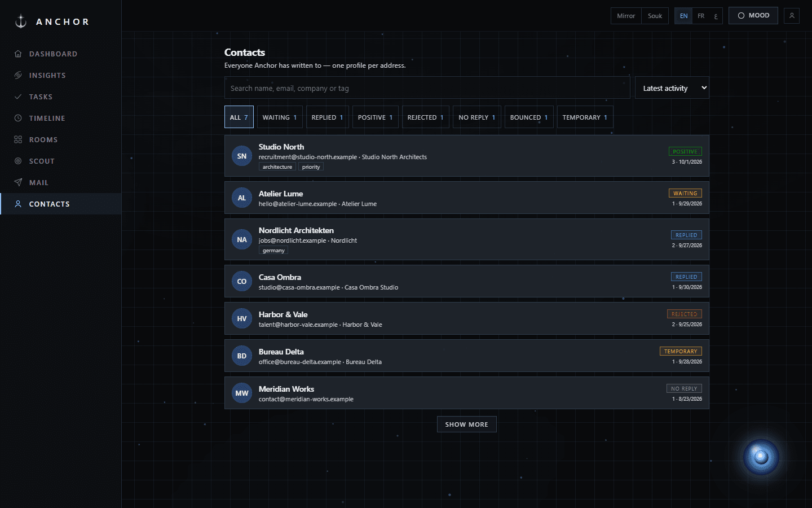Filter contacts by No Reply

point(477,117)
